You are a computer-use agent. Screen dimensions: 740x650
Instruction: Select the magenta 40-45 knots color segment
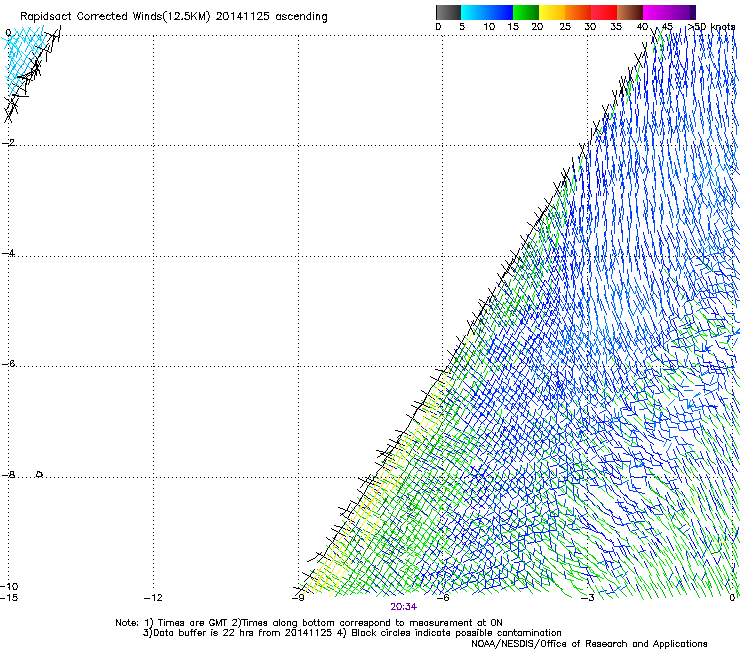click(x=656, y=12)
